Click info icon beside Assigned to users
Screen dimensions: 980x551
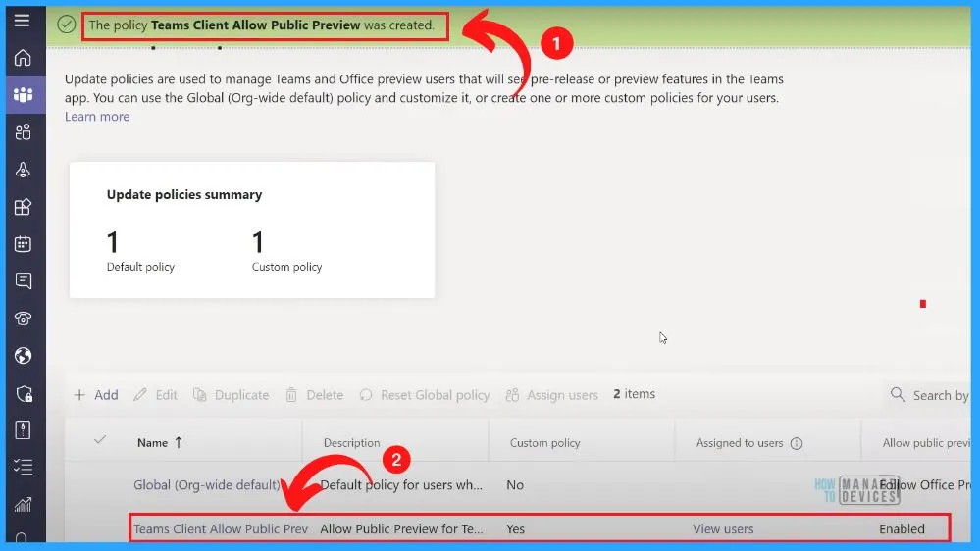coord(797,443)
